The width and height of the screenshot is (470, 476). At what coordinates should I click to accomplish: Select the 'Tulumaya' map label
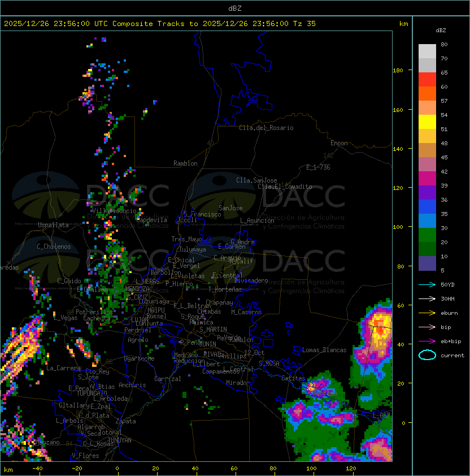193,249
